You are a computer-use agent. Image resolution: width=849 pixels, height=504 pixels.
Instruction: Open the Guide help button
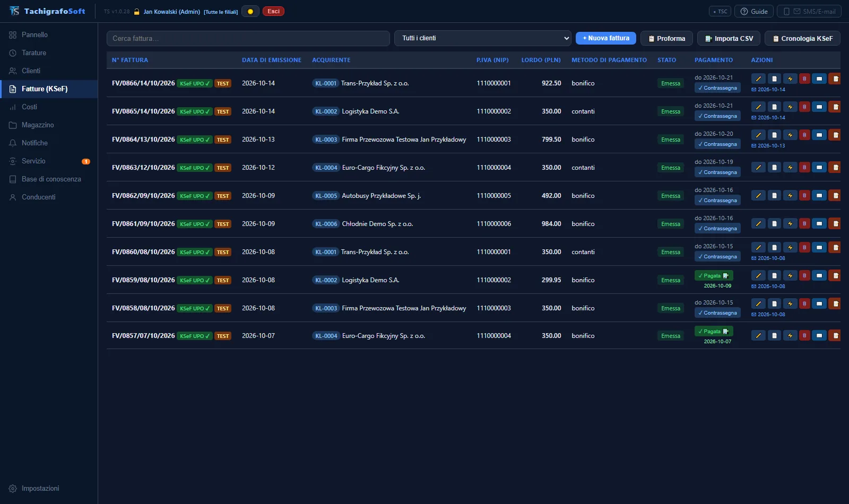pos(754,11)
